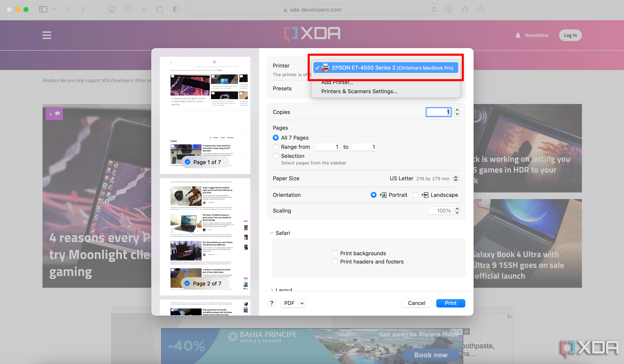Click the Newsletter bell icon
This screenshot has width=624, height=364.
point(518,35)
